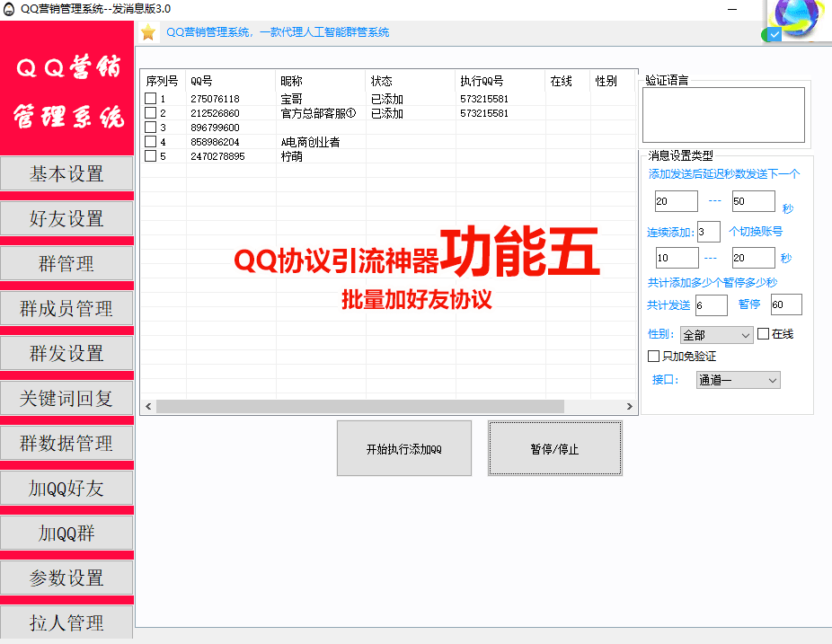Click the 暂停/停止 button

tap(555, 449)
